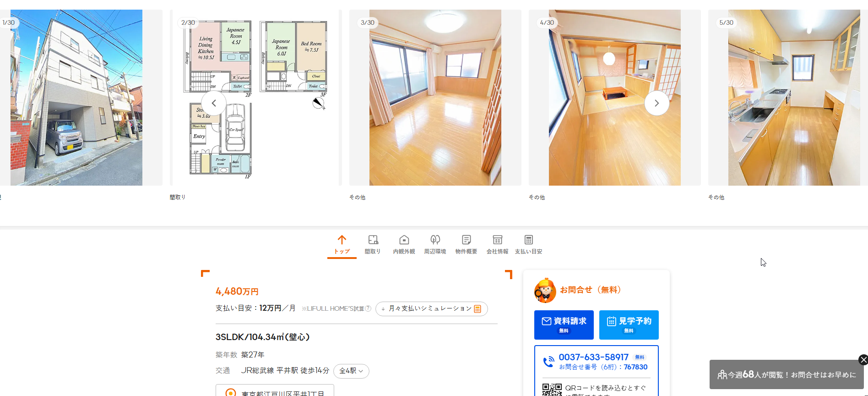Jump to the 物件概要 property overview
Viewport: 868px width, 396px height.
pyautogui.click(x=466, y=245)
